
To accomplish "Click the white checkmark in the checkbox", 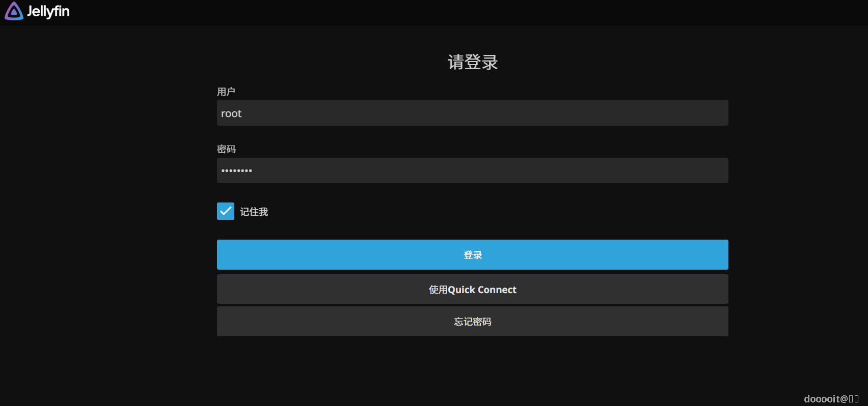I will point(226,211).
